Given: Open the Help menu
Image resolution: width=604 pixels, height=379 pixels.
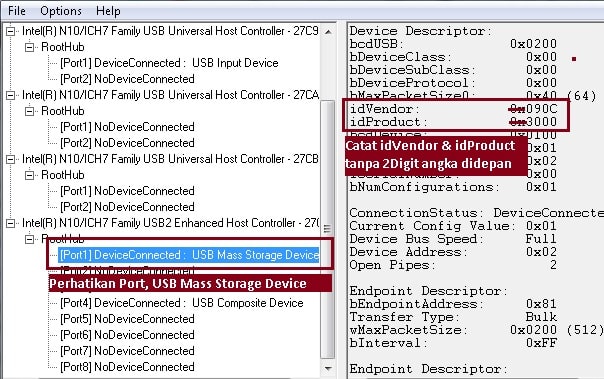Looking at the screenshot, I should pos(108,10).
